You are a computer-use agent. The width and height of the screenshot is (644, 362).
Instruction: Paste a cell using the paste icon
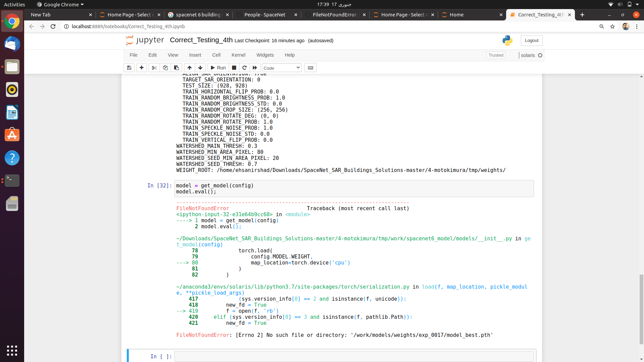[176, 67]
